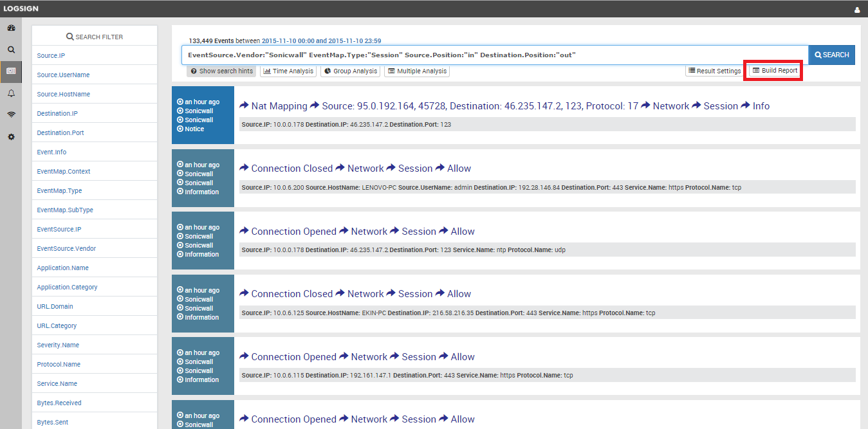The height and width of the screenshot is (429, 868).
Task: Open the wifi signal icon in sidebar
Action: point(11,114)
